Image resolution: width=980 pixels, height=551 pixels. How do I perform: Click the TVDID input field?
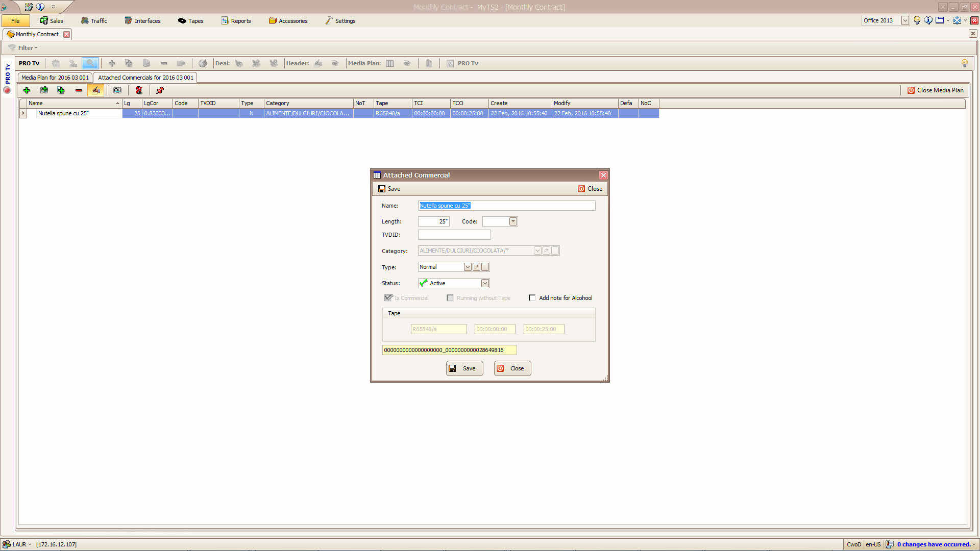tap(454, 235)
